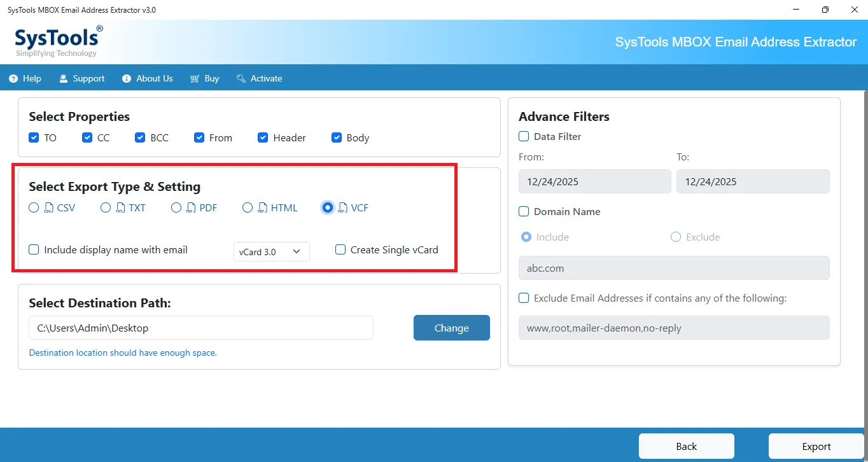
Task: Uncheck the Header property checkbox
Action: (263, 137)
